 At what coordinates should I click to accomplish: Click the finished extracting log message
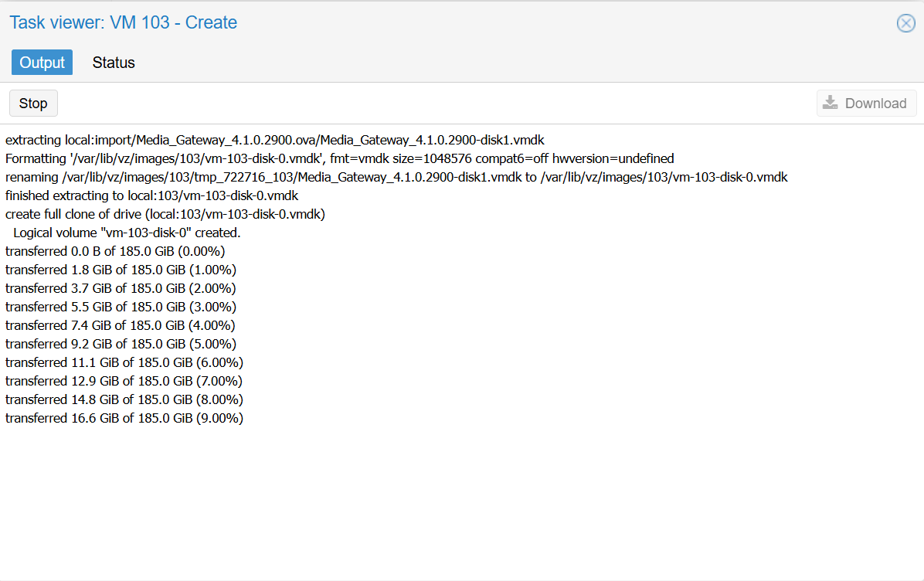(x=151, y=195)
